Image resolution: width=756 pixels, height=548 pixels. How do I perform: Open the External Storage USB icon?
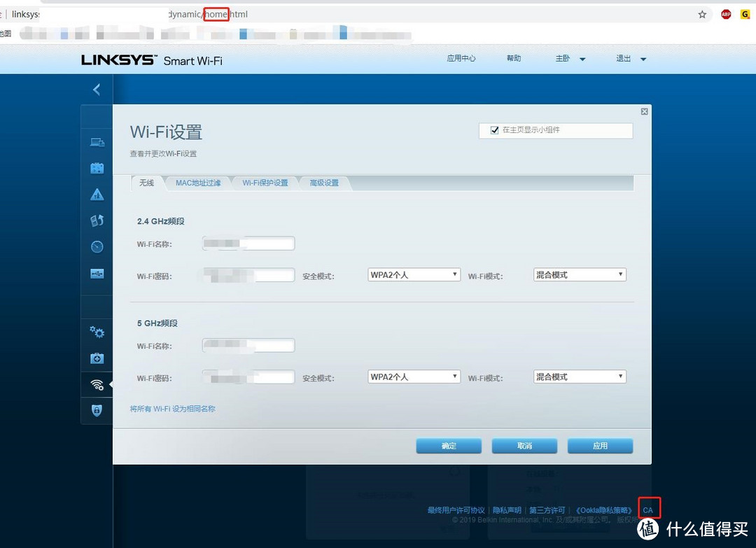pyautogui.click(x=97, y=273)
